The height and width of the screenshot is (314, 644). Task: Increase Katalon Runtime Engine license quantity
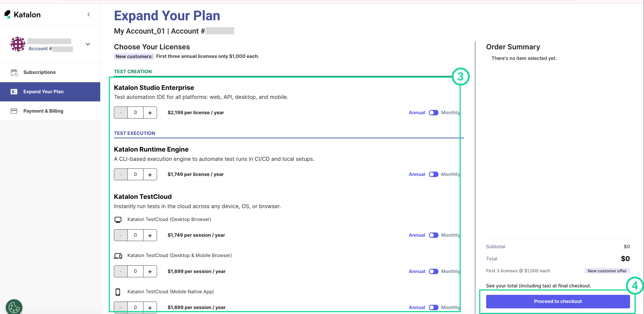click(150, 175)
